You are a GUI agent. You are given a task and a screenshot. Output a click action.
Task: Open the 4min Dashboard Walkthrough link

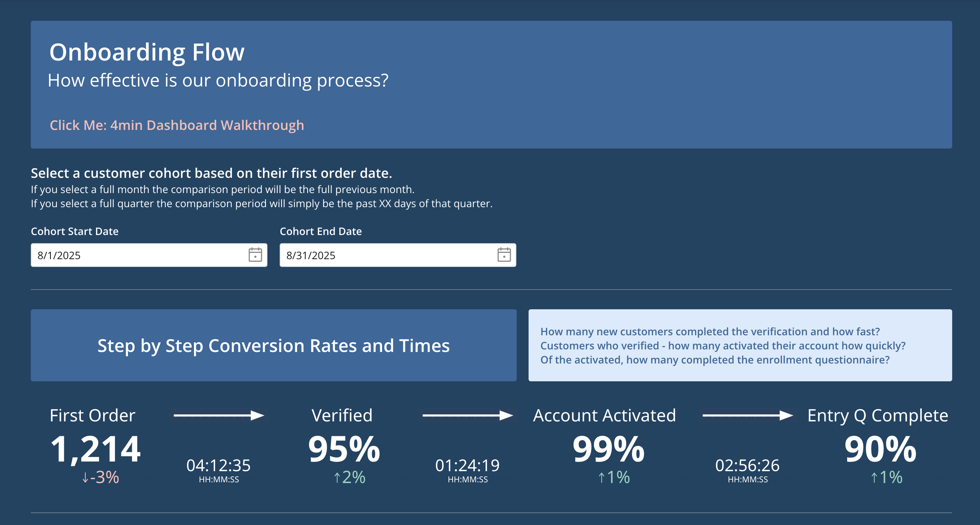coord(177,125)
